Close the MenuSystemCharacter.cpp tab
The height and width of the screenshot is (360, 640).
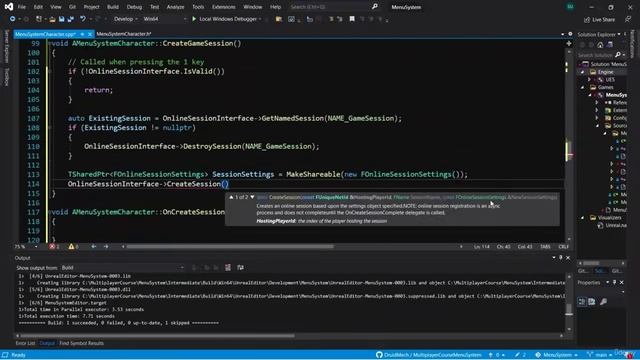pos(90,34)
